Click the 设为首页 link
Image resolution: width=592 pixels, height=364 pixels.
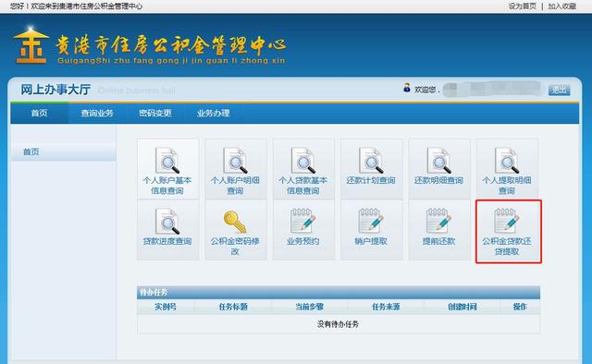[x=522, y=6]
